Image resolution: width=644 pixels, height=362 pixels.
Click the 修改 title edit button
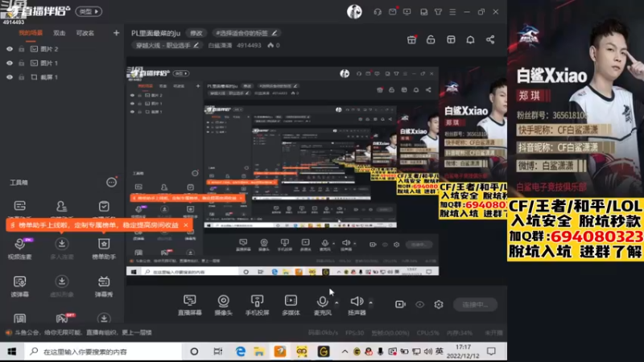coord(196,33)
